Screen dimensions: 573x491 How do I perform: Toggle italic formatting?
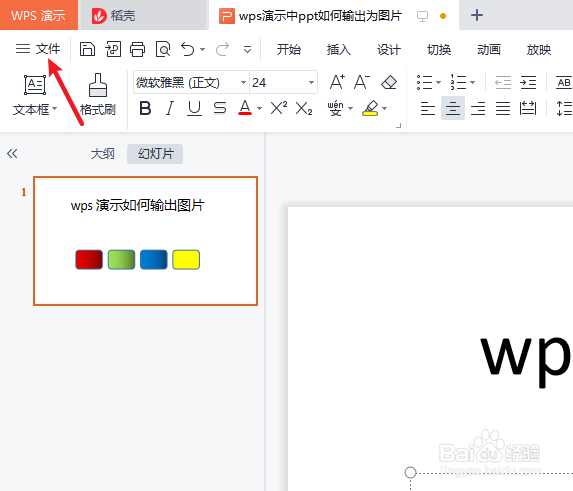170,108
